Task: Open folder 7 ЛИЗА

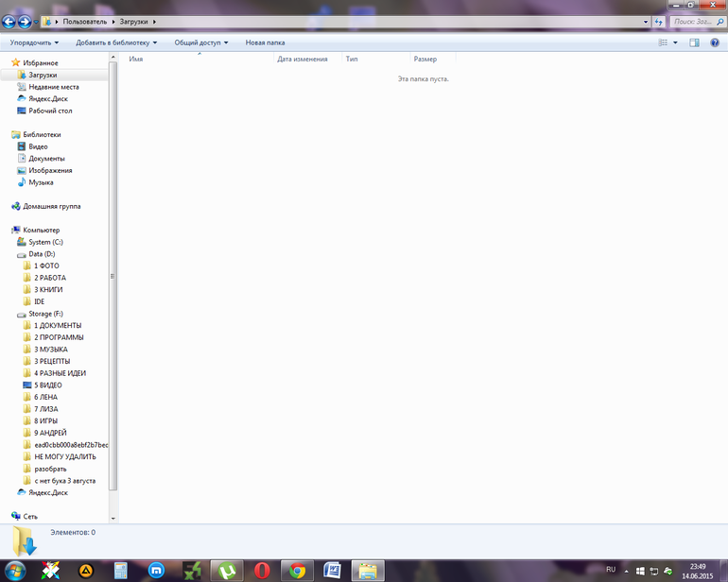Action: (46, 409)
